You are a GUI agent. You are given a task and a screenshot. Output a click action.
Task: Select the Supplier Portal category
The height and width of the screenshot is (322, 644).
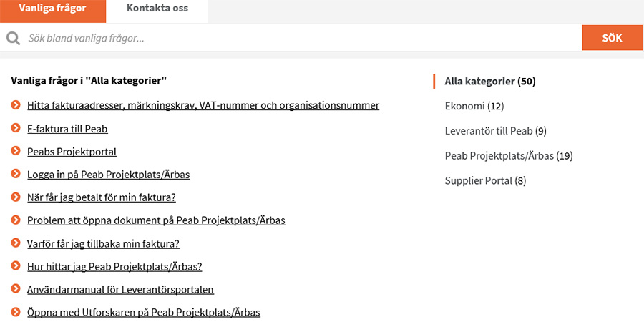[485, 181]
